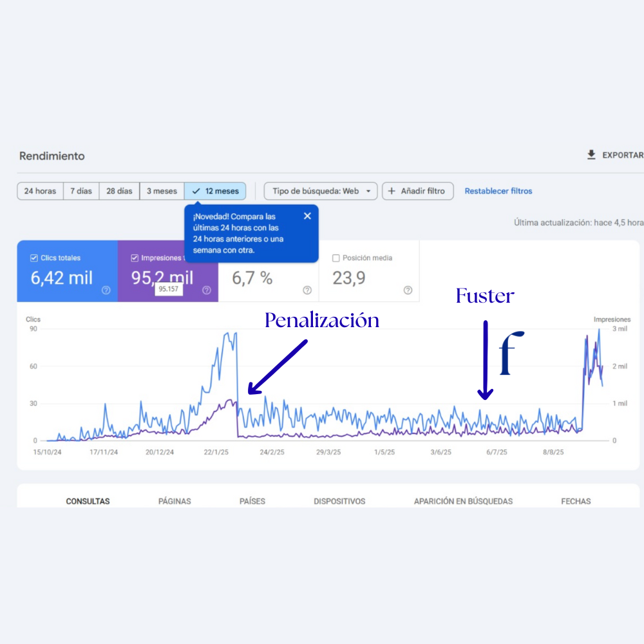Enable the Posición media checkbox
Screen dimensions: 644x644
[336, 258]
